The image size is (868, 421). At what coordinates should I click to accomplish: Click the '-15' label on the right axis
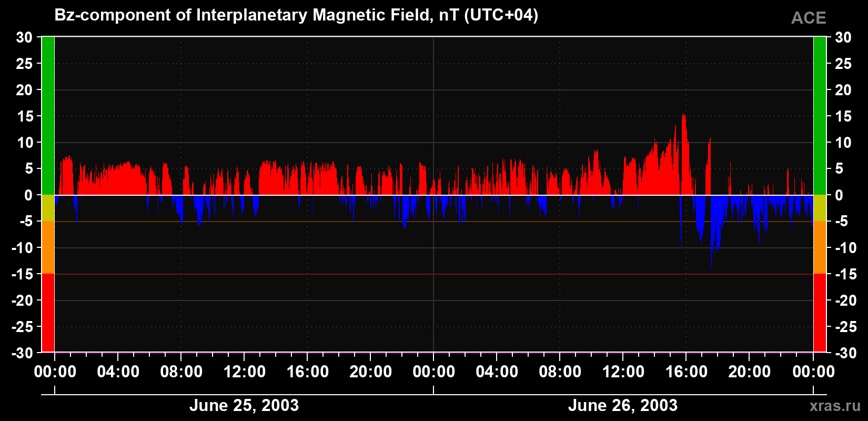point(846,274)
